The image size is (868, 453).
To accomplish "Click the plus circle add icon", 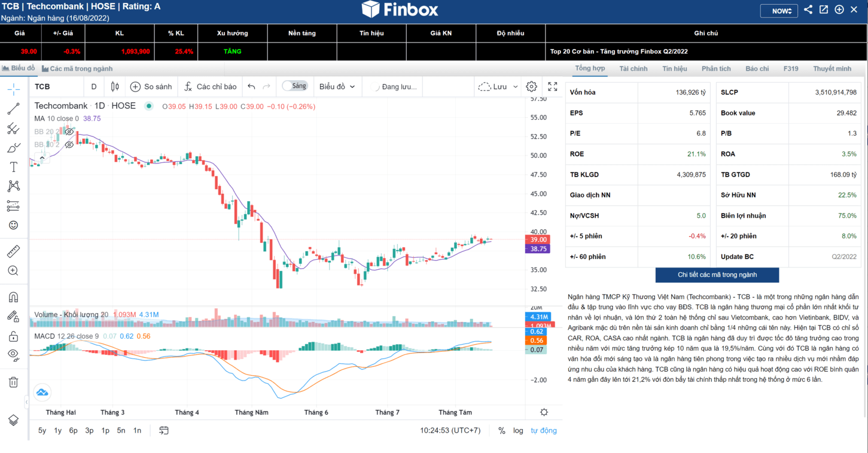I will pos(839,10).
